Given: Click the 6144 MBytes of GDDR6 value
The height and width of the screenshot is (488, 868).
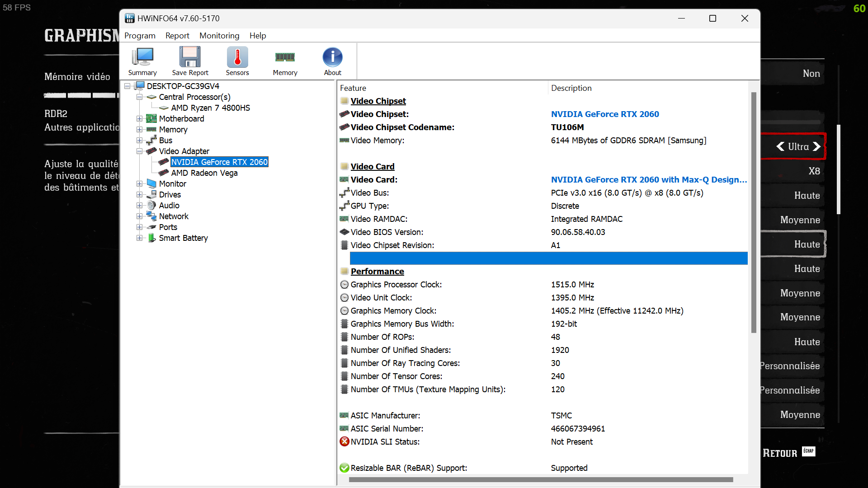Looking at the screenshot, I should click(628, 140).
